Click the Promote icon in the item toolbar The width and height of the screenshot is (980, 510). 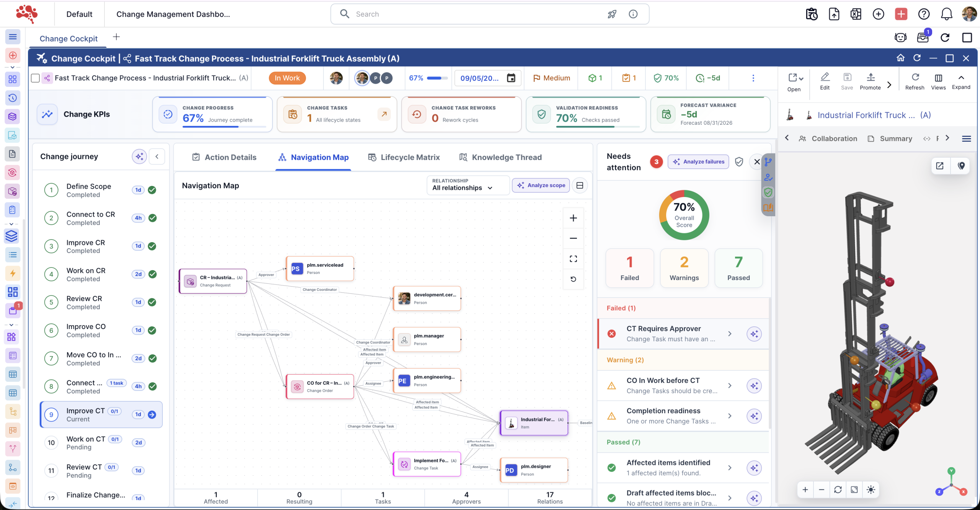point(871,81)
